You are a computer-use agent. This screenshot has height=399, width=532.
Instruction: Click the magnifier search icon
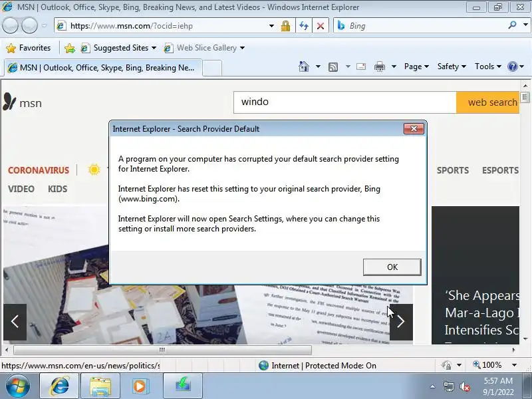(512, 25)
